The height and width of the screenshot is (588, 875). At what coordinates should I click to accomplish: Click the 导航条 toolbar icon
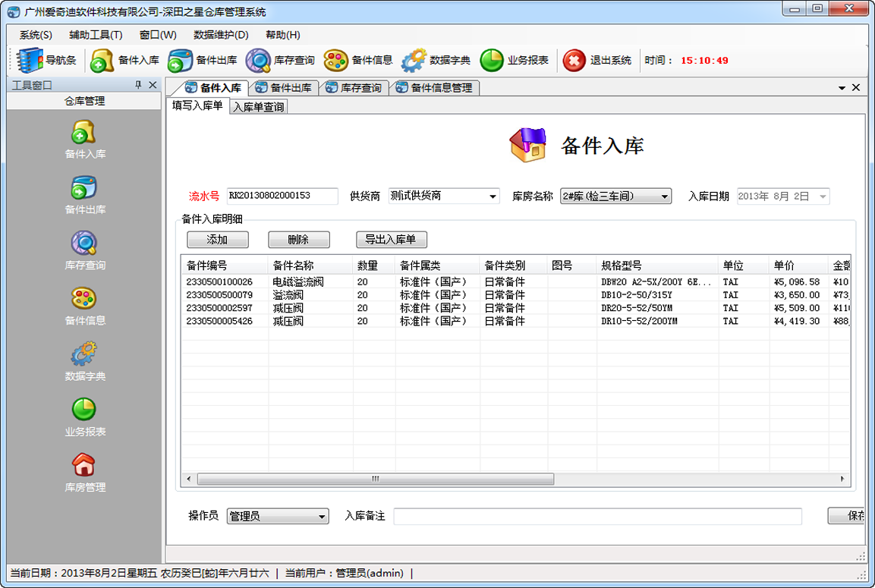click(31, 61)
